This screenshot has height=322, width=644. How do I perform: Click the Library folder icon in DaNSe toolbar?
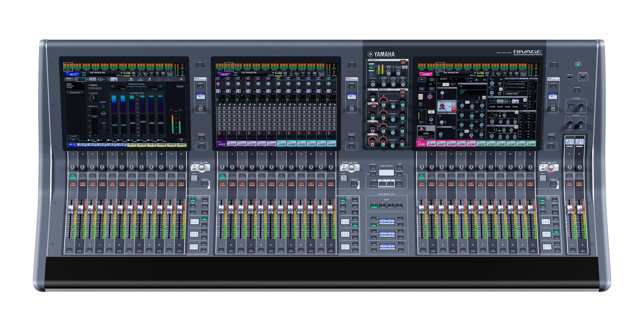131,80
